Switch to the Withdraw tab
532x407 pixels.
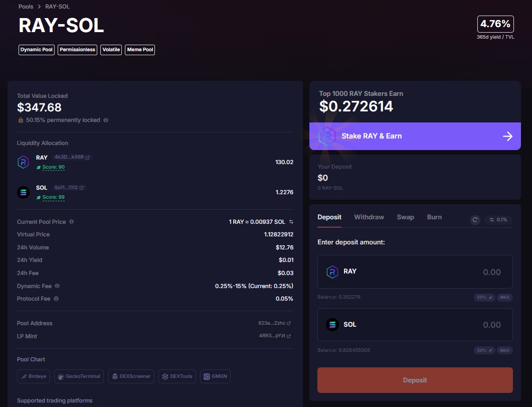[x=369, y=217]
